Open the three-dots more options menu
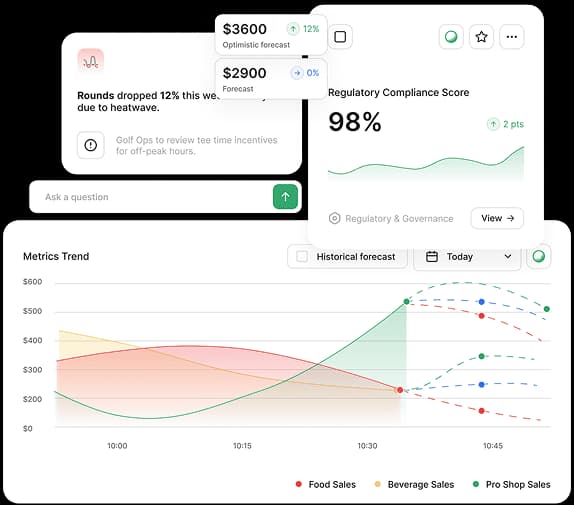Viewport: 574px width, 505px height. (512, 37)
